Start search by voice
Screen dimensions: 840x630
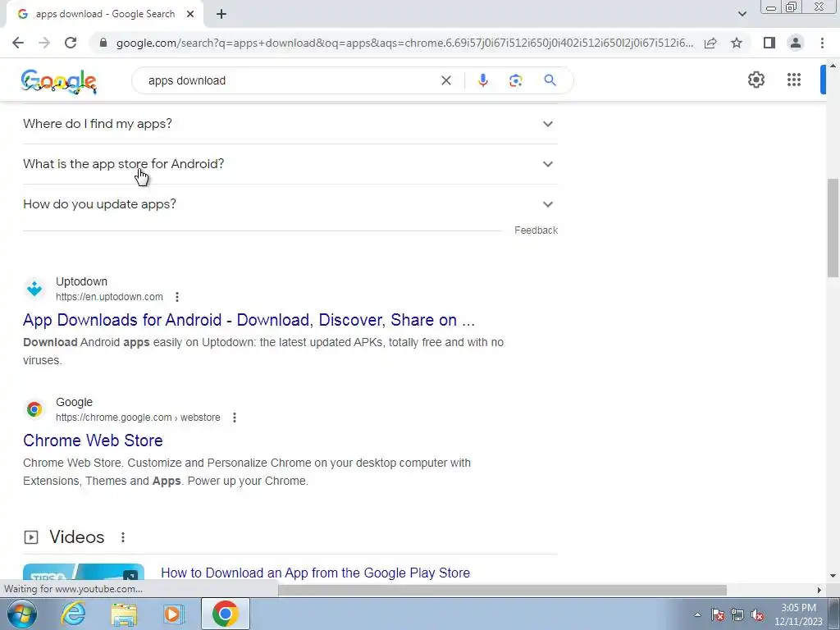coord(482,80)
